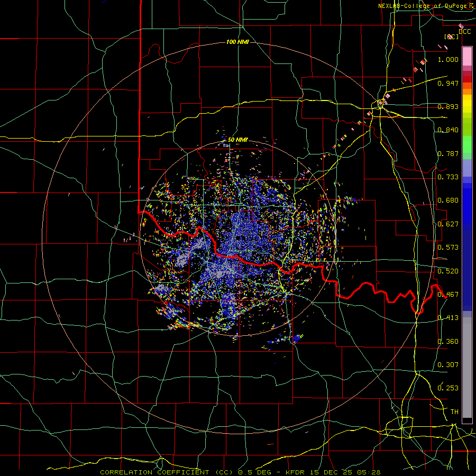Click the 0.787 legend value
The width and height of the screenshot is (476, 476).
tap(448, 153)
